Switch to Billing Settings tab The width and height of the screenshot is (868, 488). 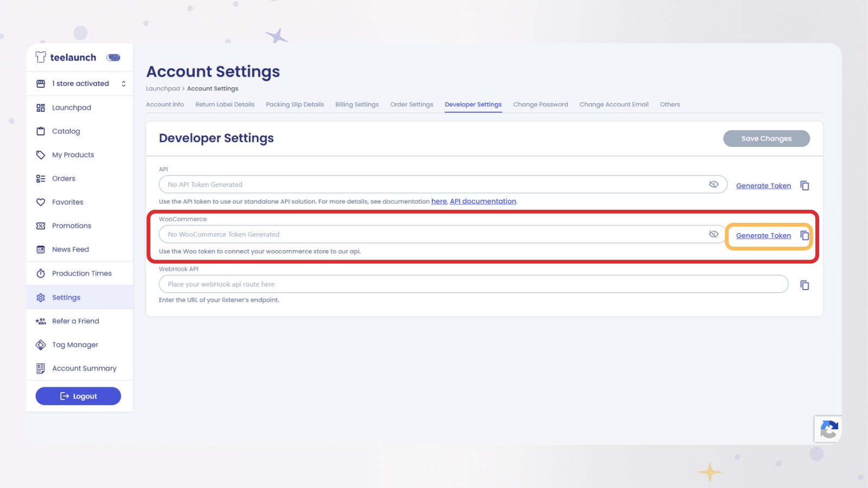pos(357,105)
